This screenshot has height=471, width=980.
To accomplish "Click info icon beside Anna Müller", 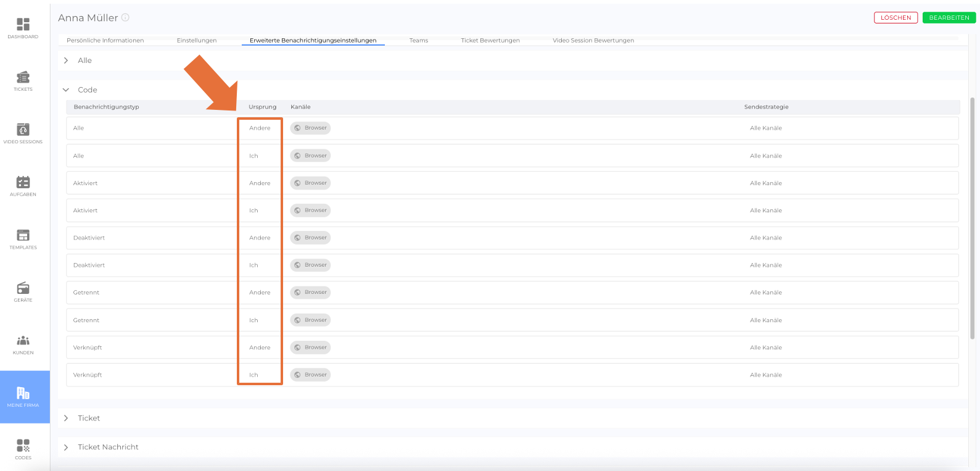I will 125,18.
